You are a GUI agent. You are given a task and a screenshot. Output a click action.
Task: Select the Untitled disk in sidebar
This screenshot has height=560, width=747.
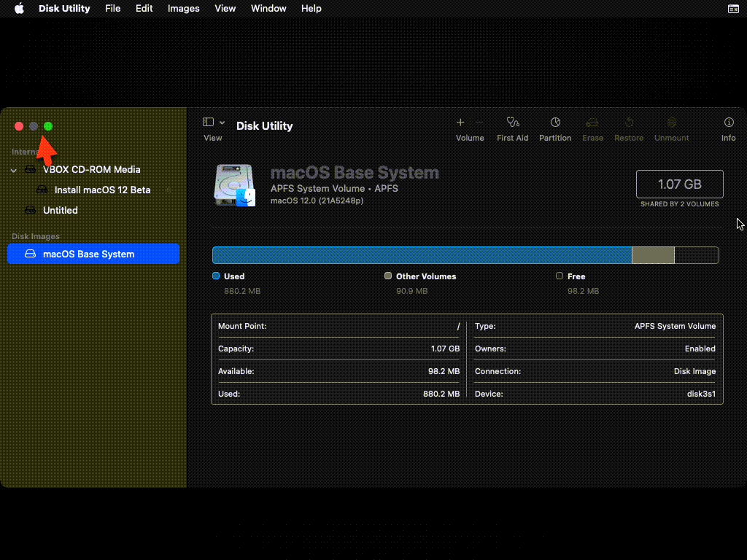[60, 210]
